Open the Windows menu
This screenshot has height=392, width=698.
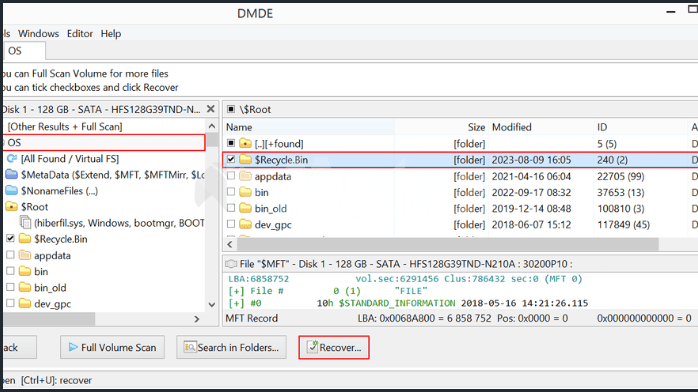pyautogui.click(x=38, y=34)
